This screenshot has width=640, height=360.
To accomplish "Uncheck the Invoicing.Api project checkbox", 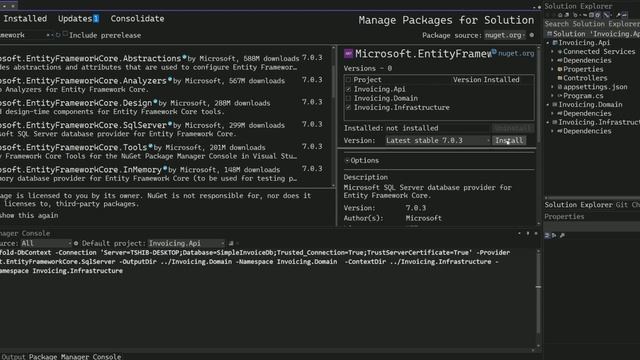I will pyautogui.click(x=348, y=89).
